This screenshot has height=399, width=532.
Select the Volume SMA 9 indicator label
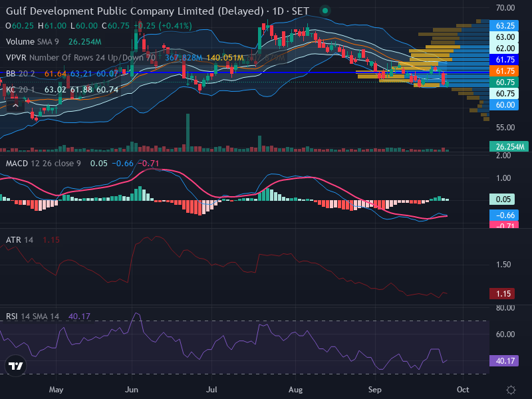pyautogui.click(x=32, y=42)
